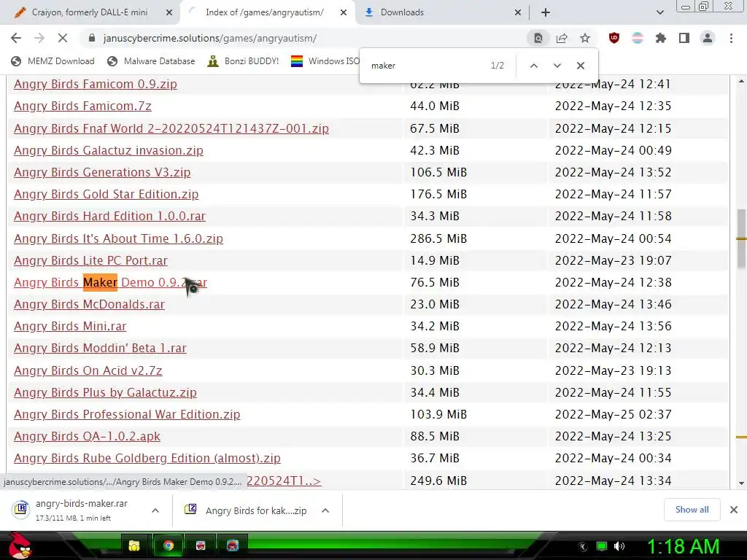Download Angry Birds QA-1.0.2.apk

[88, 436]
